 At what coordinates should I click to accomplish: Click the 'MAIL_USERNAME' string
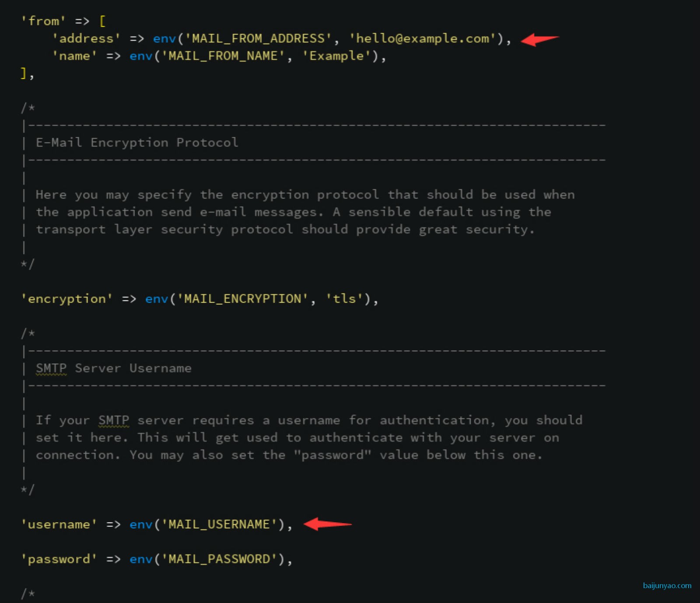tap(219, 524)
